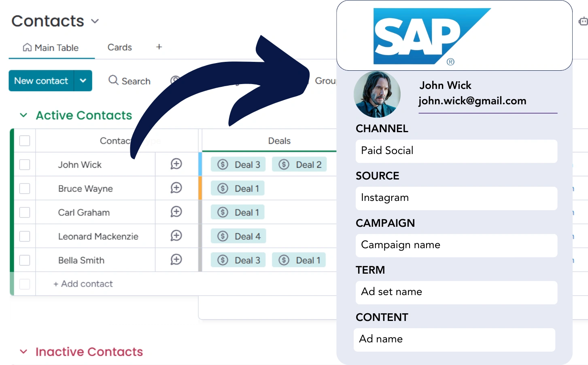Click Bruce Wayne name cell
The width and height of the screenshot is (588, 365).
(85, 188)
